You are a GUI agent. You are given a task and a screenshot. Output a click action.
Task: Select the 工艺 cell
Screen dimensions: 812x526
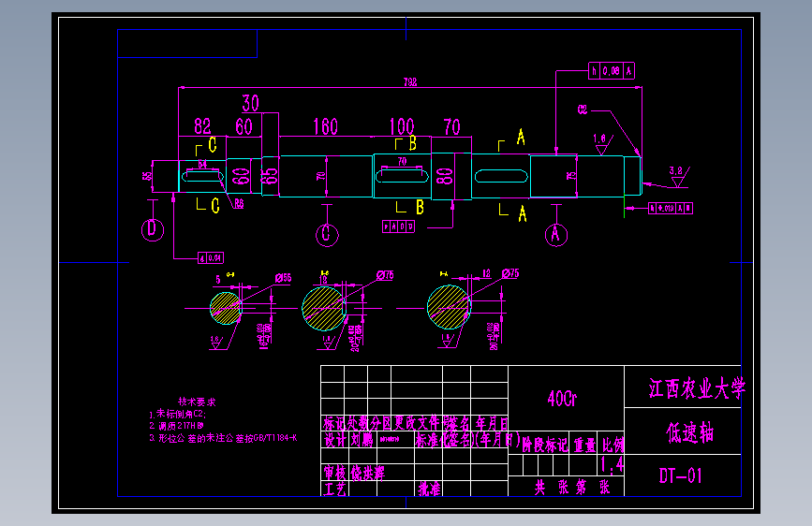point(334,489)
